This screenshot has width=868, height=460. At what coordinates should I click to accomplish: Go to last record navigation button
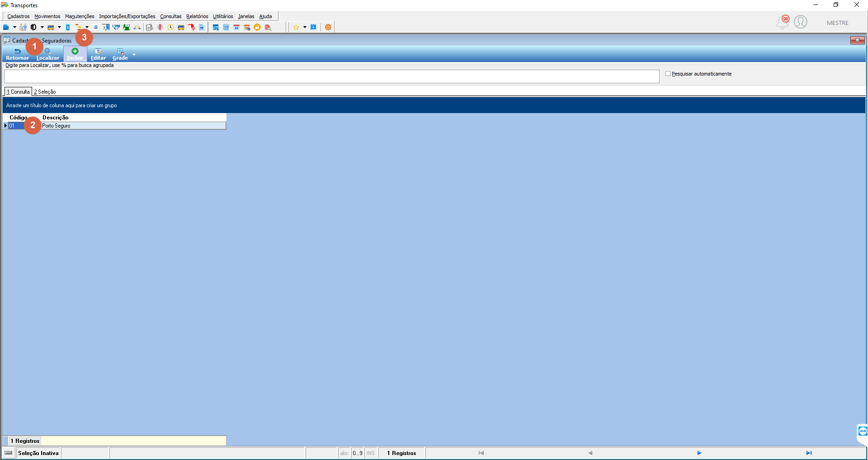(x=809, y=453)
